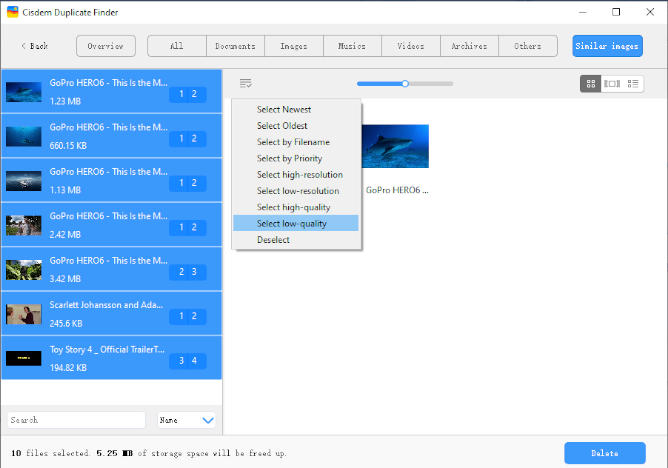668x468 pixels.
Task: Delete the selected files
Action: click(605, 453)
